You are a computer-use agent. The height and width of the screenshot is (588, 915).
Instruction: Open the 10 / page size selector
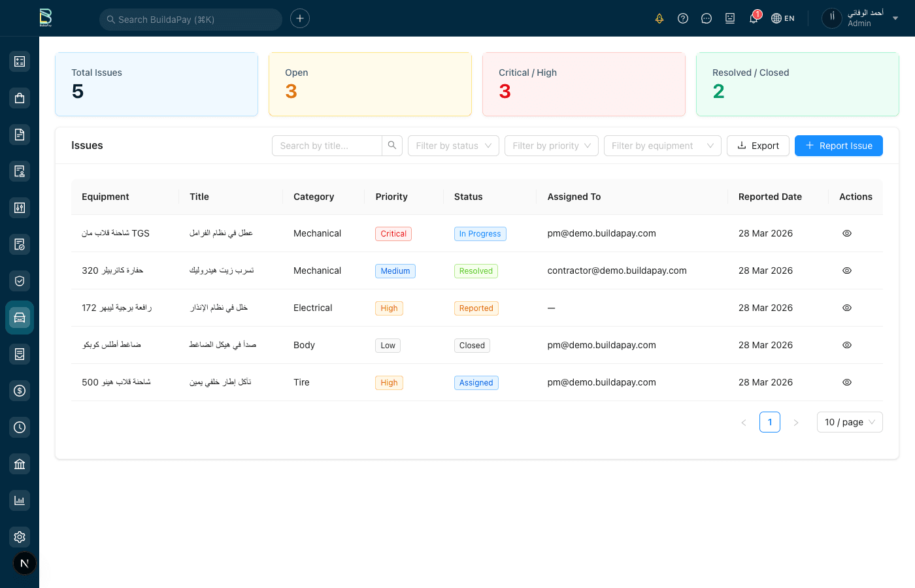(849, 422)
